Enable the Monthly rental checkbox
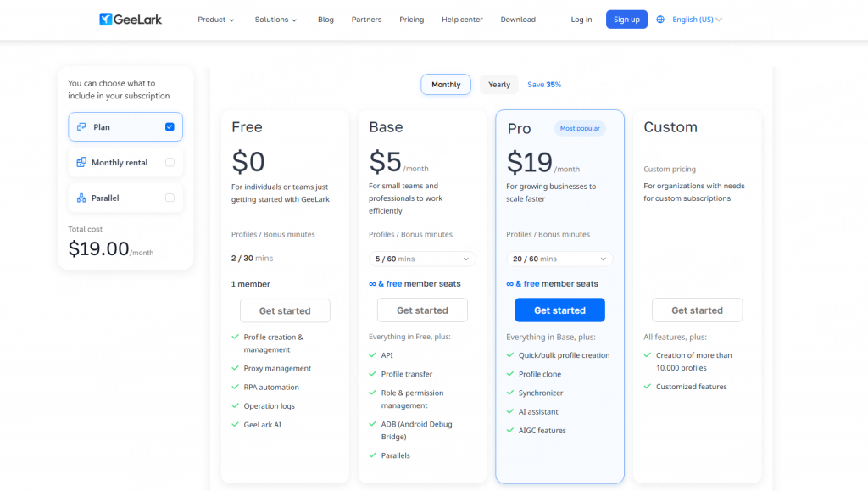The width and height of the screenshot is (868, 491). click(x=170, y=163)
